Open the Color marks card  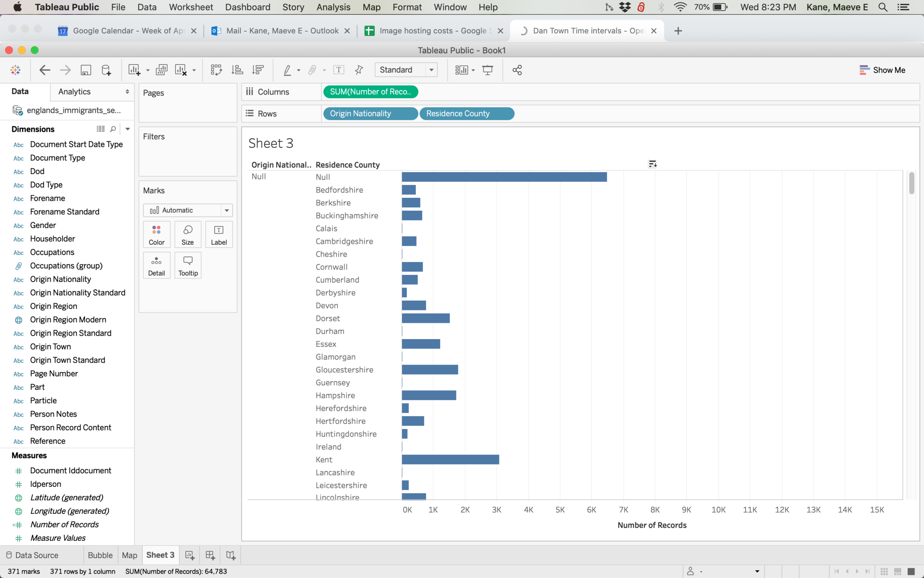pyautogui.click(x=157, y=235)
